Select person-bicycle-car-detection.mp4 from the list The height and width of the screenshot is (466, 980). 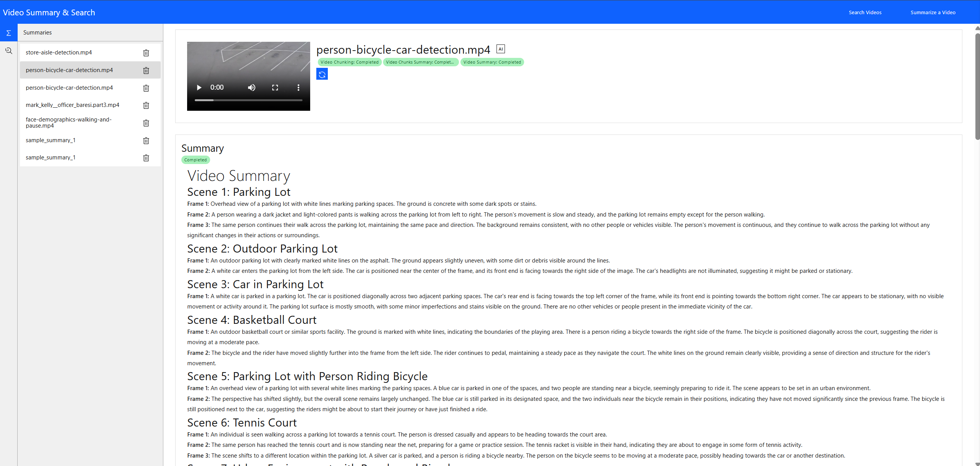point(69,70)
